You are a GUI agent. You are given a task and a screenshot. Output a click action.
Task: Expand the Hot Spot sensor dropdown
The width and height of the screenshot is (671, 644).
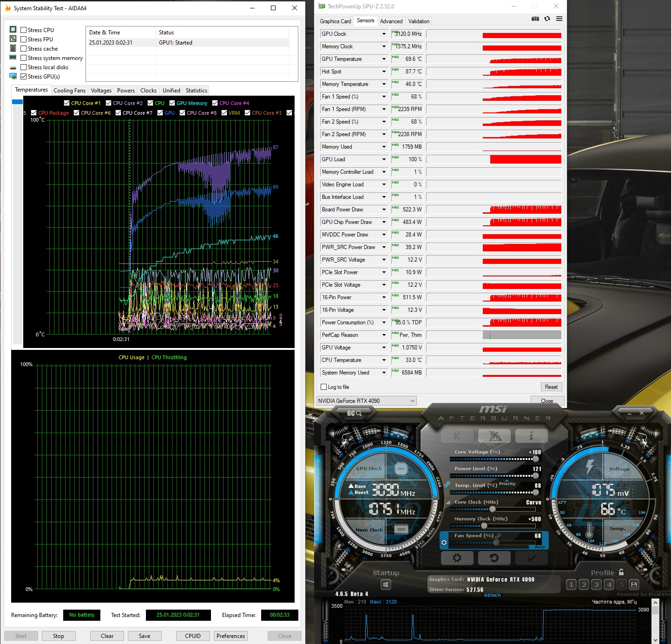tap(384, 72)
